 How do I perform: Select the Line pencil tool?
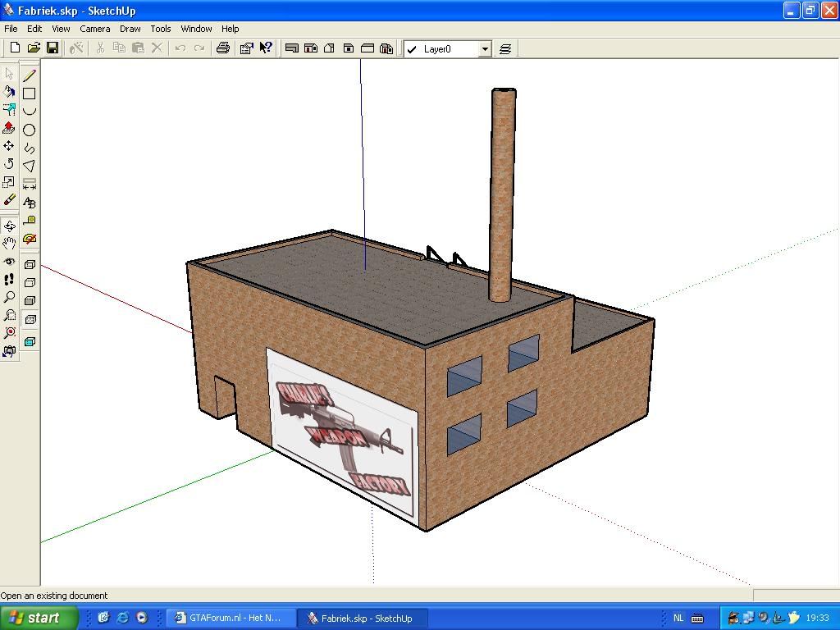(x=30, y=75)
